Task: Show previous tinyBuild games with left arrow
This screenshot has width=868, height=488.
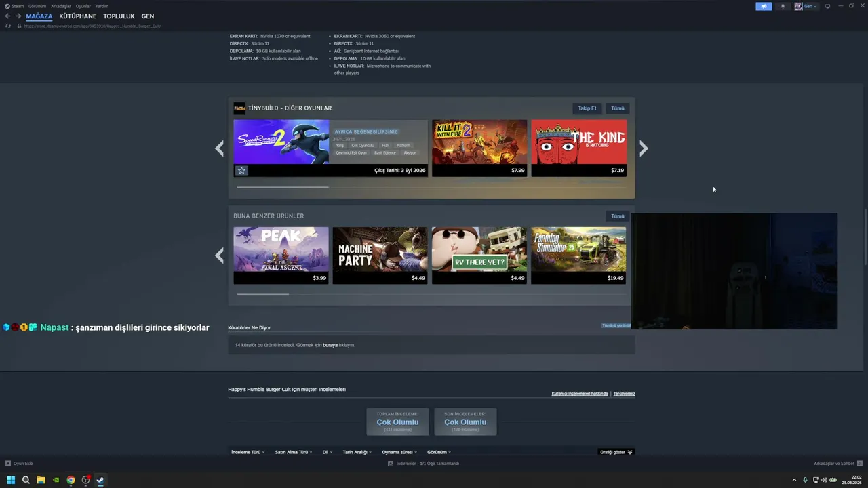Action: pyautogui.click(x=219, y=148)
